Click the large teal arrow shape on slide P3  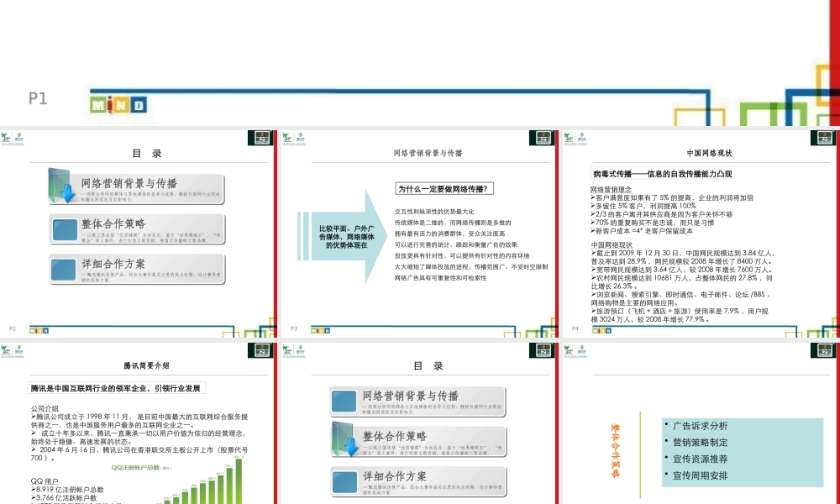point(343,236)
